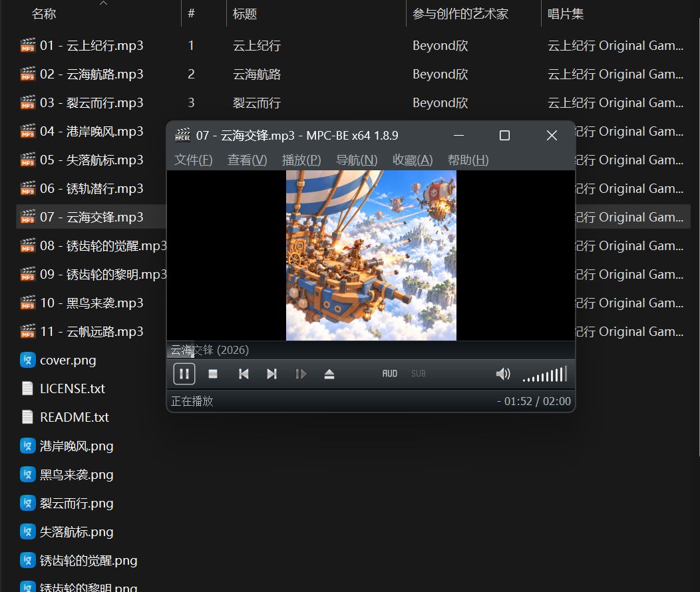The image size is (700, 592).
Task: Open the 查看(V) menu
Action: [248, 160]
